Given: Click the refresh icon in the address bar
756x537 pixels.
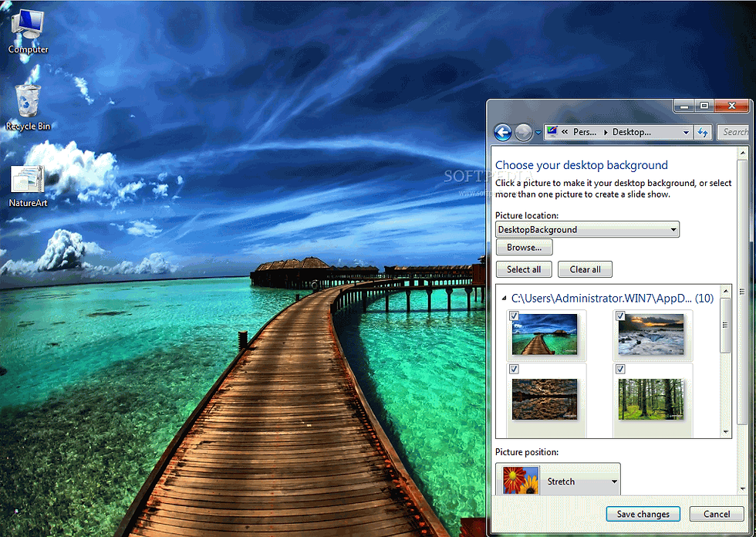Looking at the screenshot, I should click(x=703, y=132).
